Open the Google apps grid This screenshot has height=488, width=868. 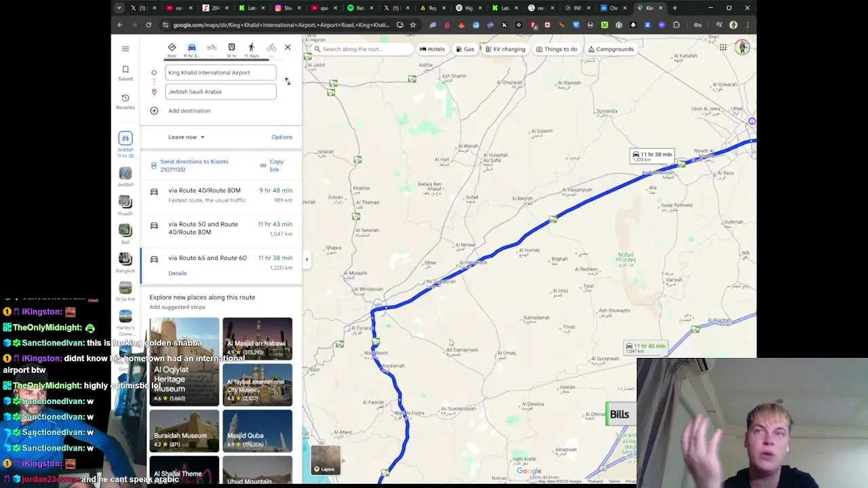(724, 47)
